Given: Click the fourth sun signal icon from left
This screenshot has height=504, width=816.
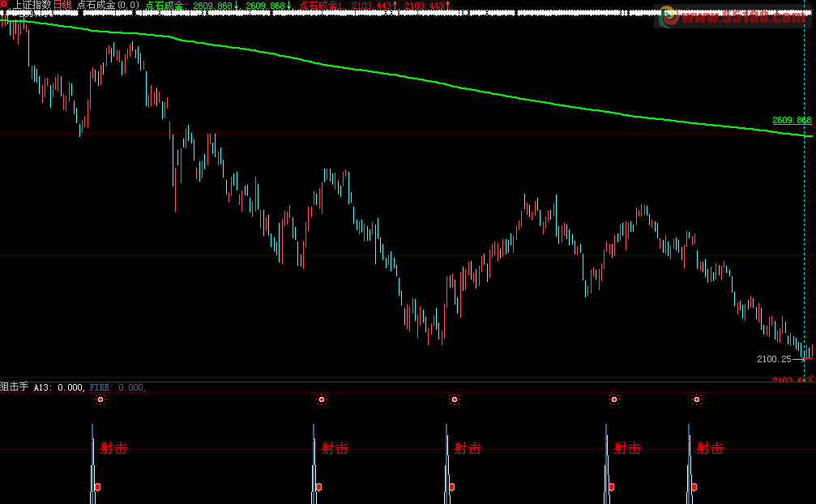Looking at the screenshot, I should click(614, 399).
